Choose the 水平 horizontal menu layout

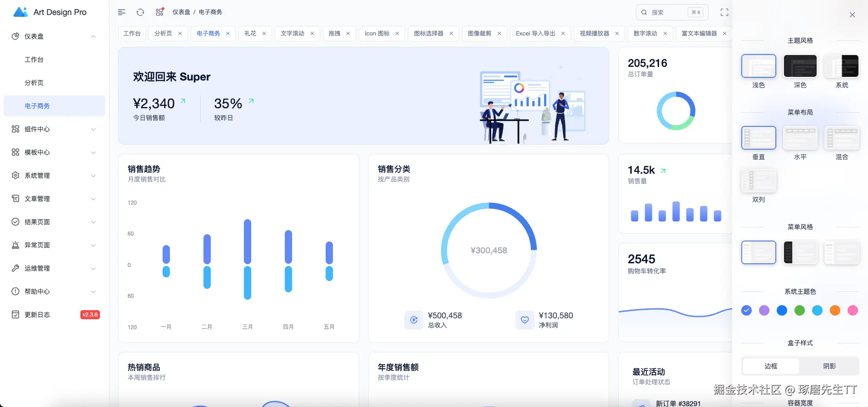click(x=800, y=138)
